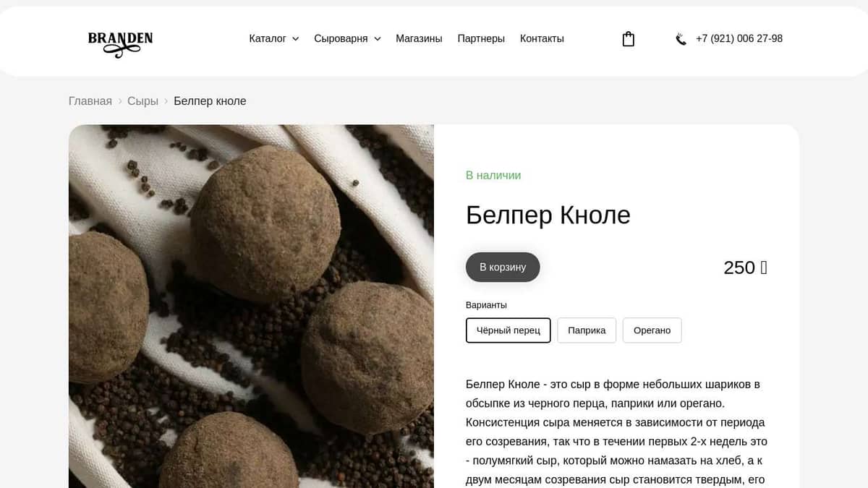The width and height of the screenshot is (868, 488).
Task: Go to Магазины page
Action: point(419,39)
